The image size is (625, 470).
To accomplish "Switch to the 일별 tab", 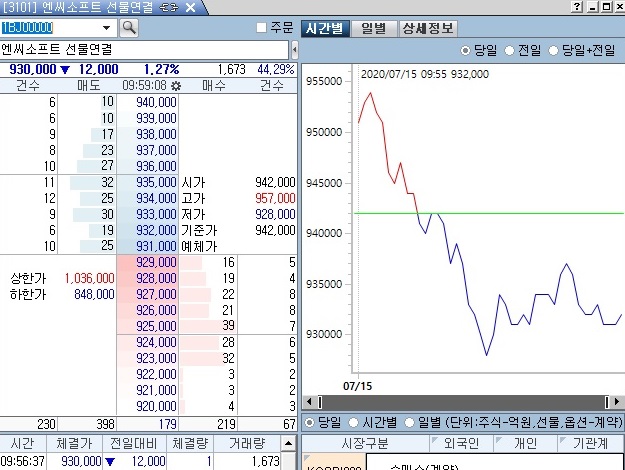I will [373, 27].
